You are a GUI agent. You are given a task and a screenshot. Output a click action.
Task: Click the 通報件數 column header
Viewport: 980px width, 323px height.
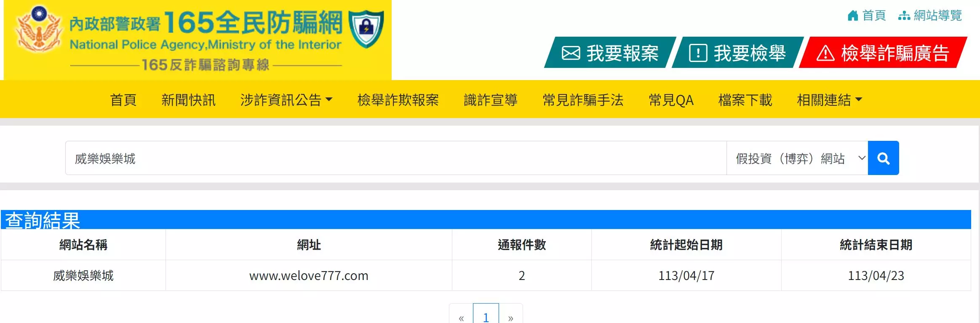(x=522, y=245)
